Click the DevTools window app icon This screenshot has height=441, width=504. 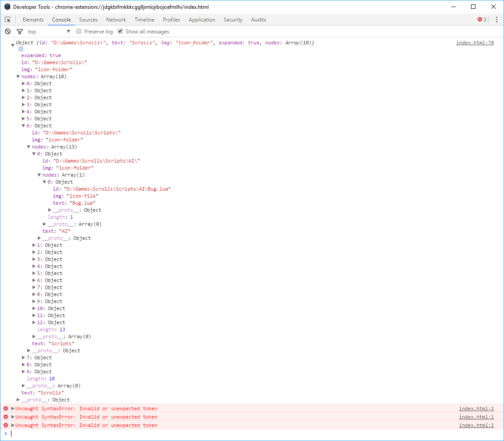(x=7, y=7)
